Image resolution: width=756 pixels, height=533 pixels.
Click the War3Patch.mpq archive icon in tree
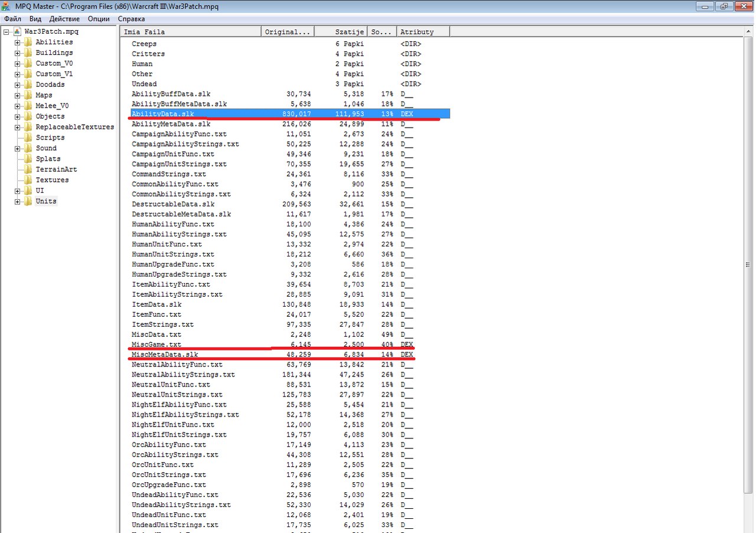[x=18, y=31]
